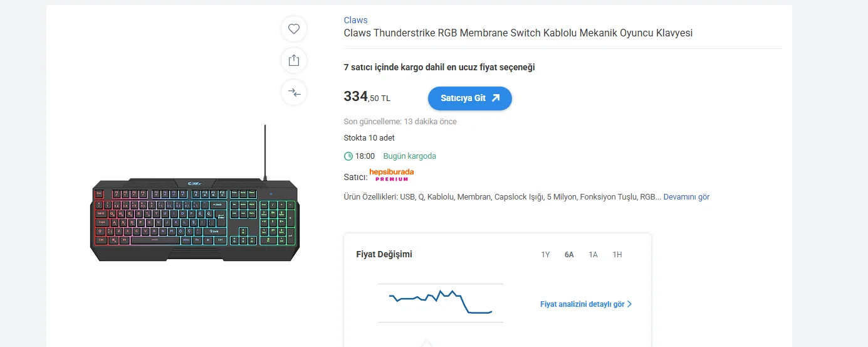Select the 1Y price history range

coord(545,255)
